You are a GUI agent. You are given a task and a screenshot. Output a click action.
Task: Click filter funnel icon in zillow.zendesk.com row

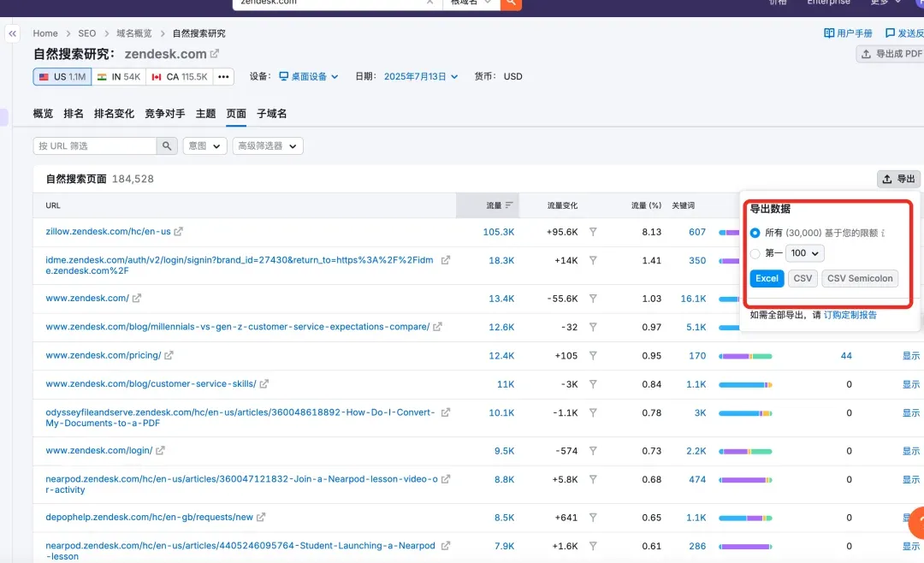coord(593,232)
